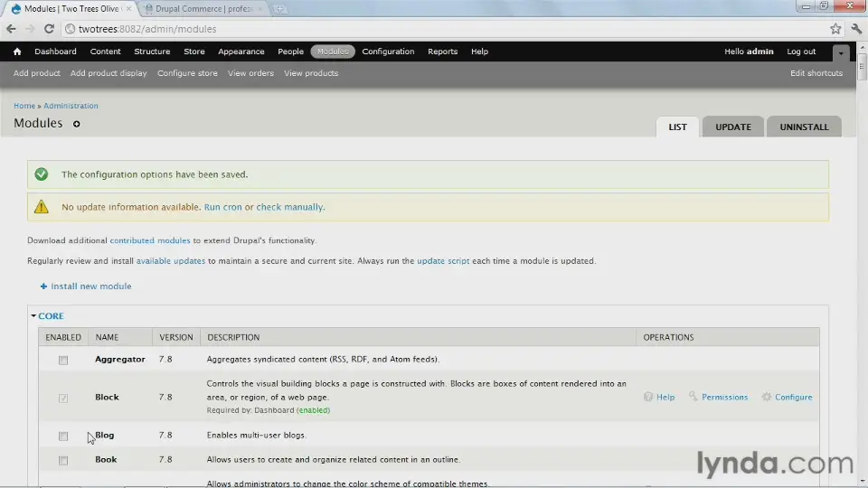Open the Structure menu item
The height and width of the screenshot is (488, 868).
[x=152, y=52]
